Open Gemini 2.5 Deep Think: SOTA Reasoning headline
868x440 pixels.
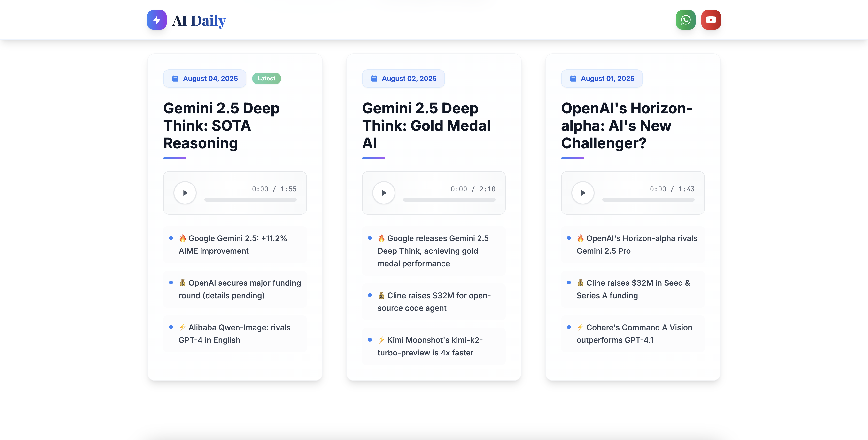pos(221,126)
